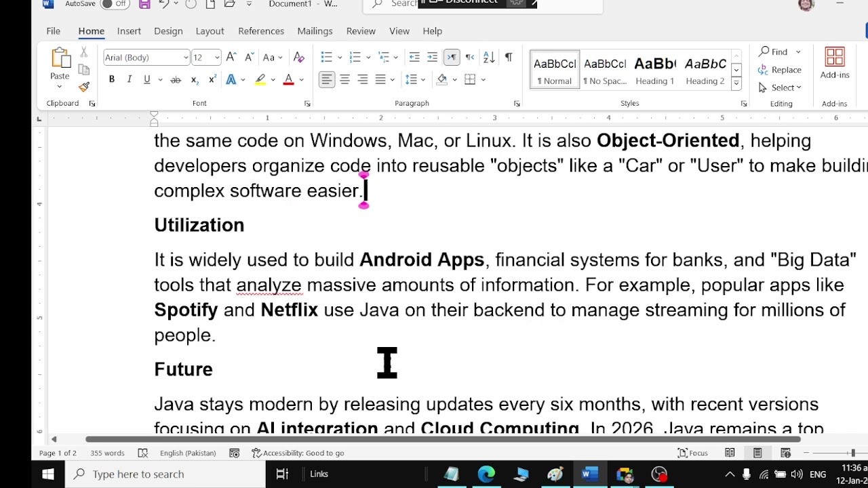
Task: Expand the Bullets list dropdown arrow
Action: coord(340,58)
